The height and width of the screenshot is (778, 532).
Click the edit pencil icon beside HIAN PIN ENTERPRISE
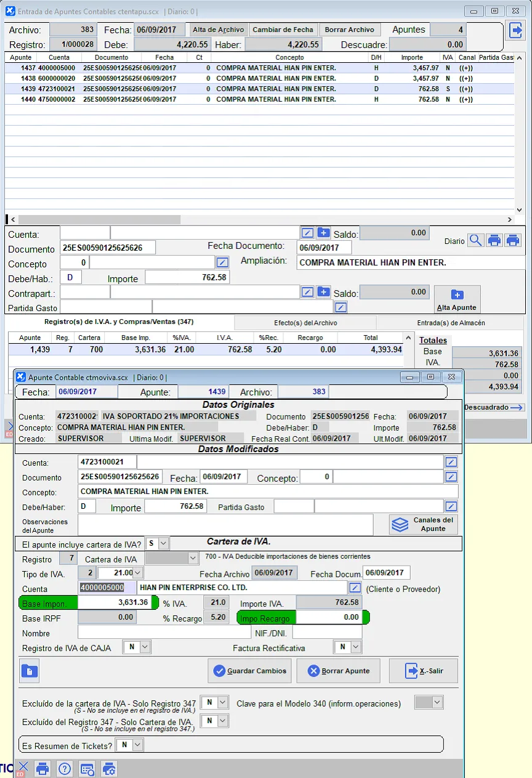coord(355,588)
